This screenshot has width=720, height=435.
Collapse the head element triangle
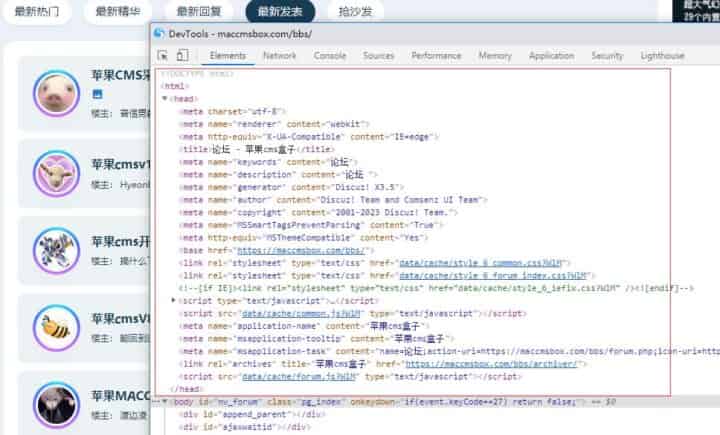165,98
